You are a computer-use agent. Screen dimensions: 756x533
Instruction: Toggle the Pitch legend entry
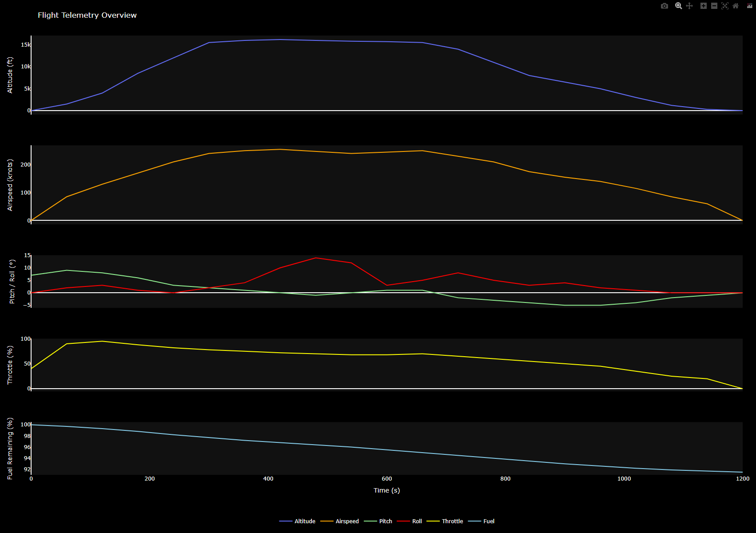tap(386, 521)
